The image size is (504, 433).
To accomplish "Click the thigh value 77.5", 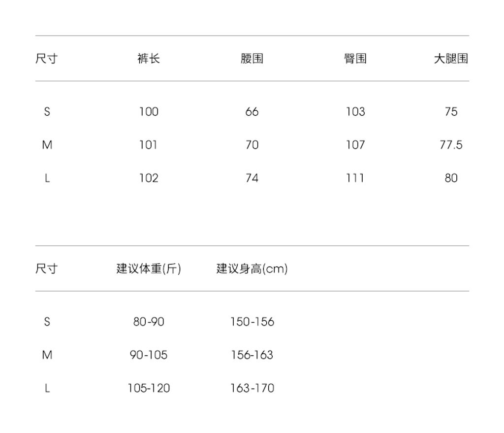I will tap(451, 145).
